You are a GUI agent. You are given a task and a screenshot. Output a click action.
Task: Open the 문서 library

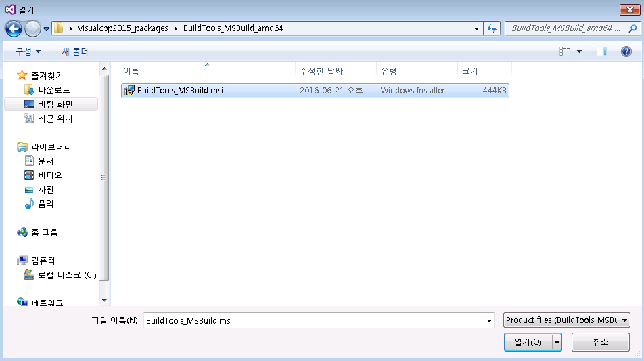[45, 161]
